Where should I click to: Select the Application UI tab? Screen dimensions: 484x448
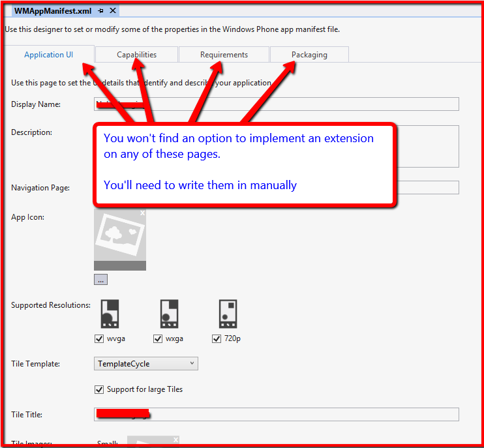pos(49,55)
